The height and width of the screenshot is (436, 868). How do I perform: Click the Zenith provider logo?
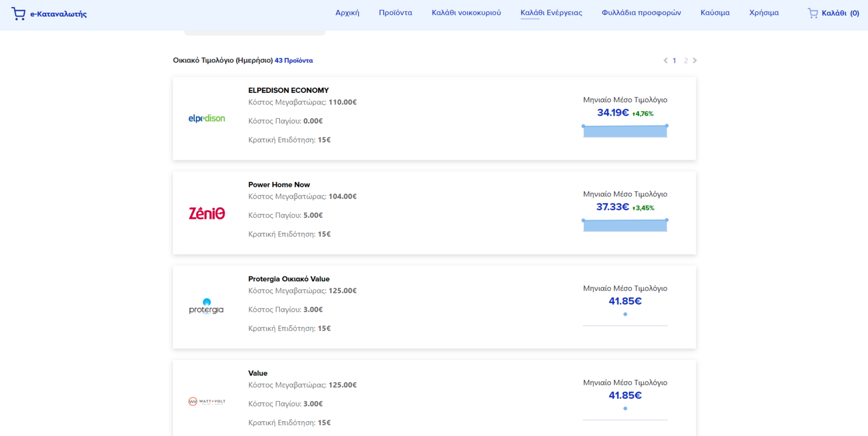[x=207, y=213]
